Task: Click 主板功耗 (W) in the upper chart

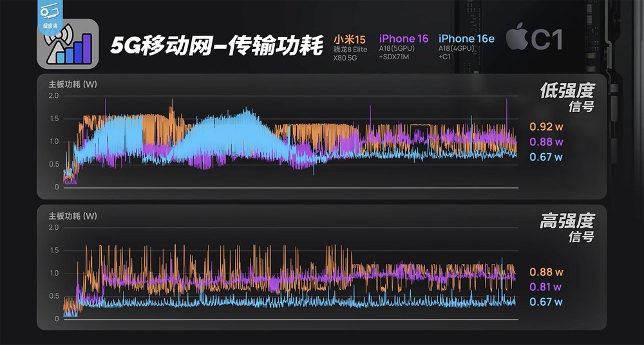Action: (73, 84)
